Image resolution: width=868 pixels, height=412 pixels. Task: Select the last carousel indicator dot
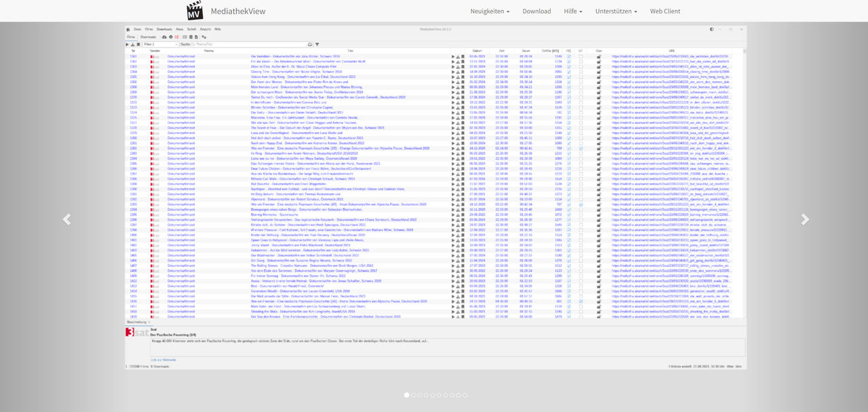pos(465,395)
